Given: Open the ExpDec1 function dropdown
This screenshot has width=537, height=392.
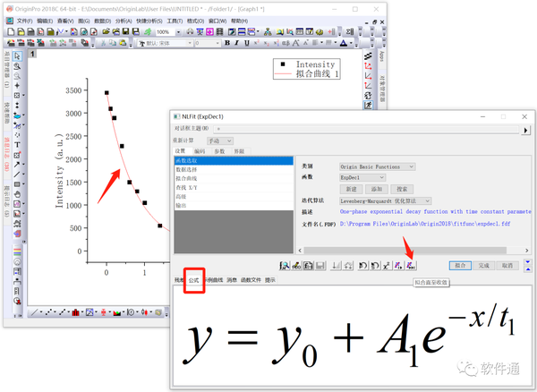Looking at the screenshot, I should tap(362, 177).
